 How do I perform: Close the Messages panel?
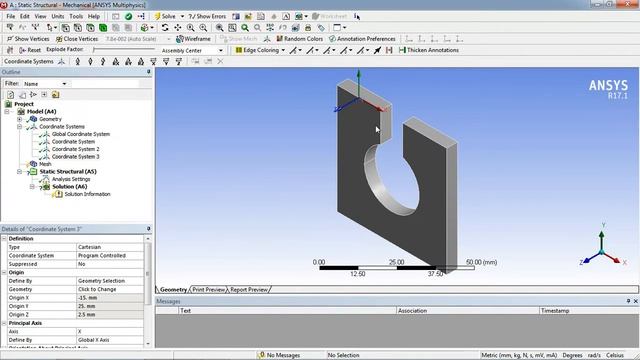pos(636,301)
